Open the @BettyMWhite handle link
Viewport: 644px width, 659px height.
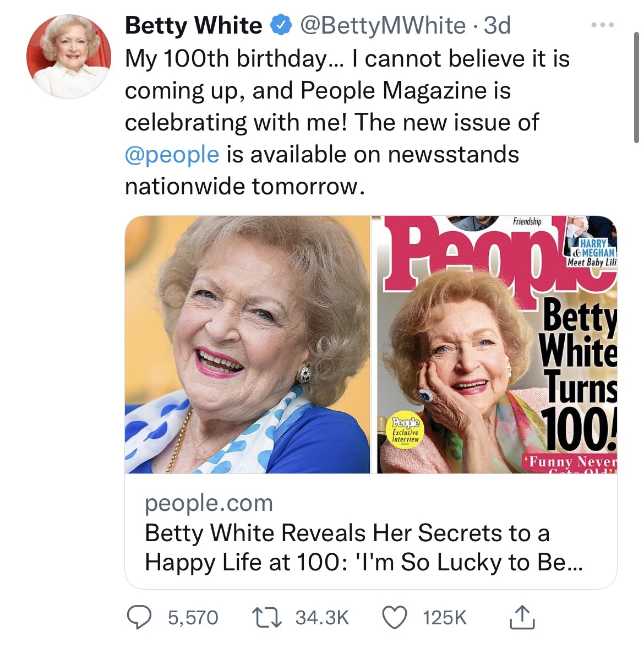coord(382,25)
